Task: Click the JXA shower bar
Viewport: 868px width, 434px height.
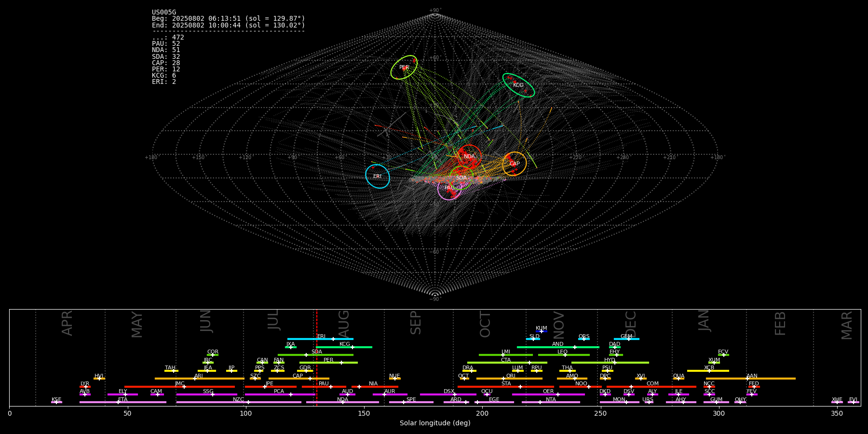Action: click(x=290, y=347)
